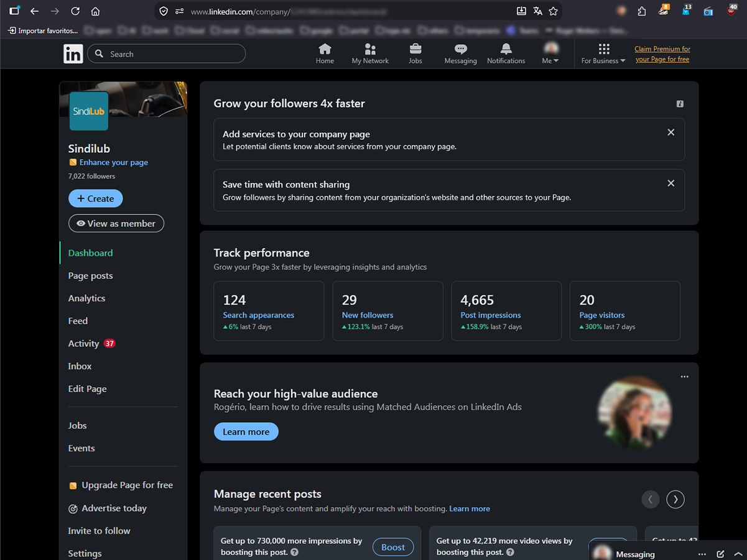The width and height of the screenshot is (747, 560).
Task: Open the Home feed icon
Action: [x=325, y=54]
